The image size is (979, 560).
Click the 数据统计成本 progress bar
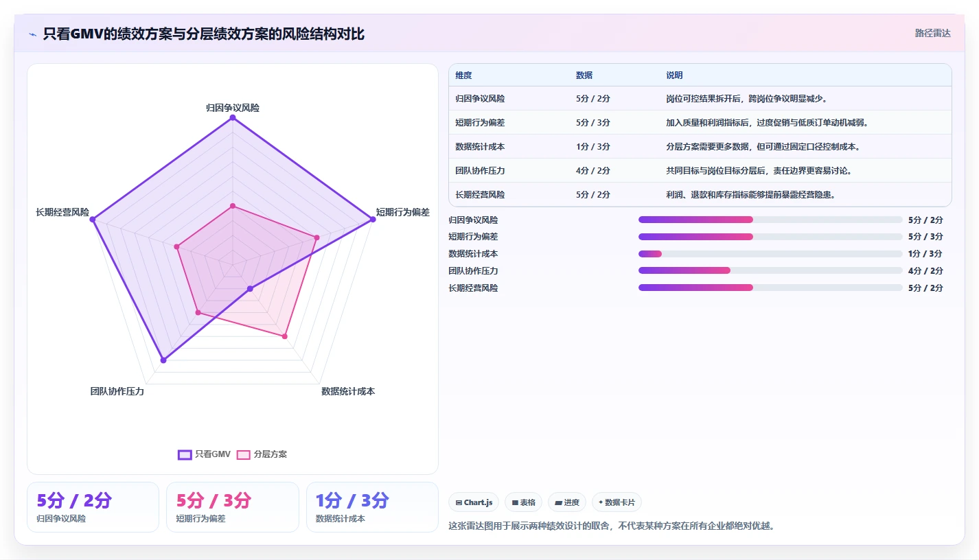(x=770, y=254)
